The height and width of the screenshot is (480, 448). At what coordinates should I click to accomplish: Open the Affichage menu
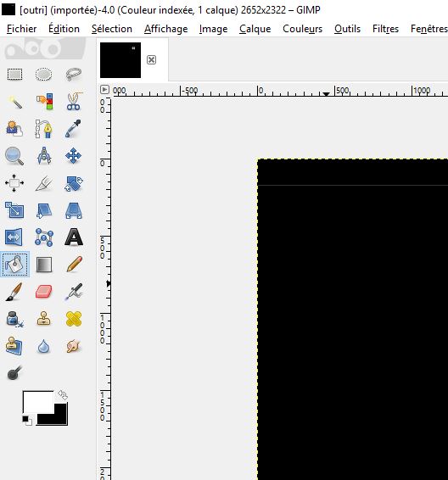click(166, 29)
